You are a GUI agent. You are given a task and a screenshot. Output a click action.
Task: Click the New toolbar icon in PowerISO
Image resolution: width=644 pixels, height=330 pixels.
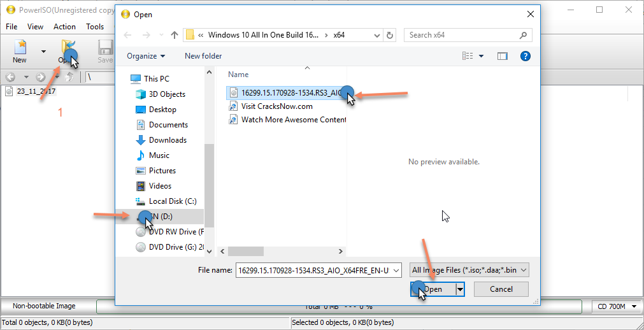pos(19,52)
